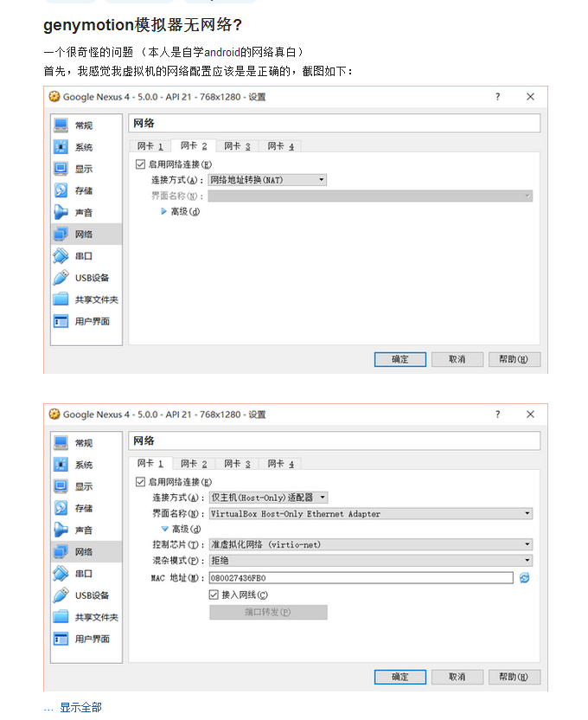The image size is (588, 720).
Task: Switch to 网卡 1 tab in upper dialog
Action: click(x=150, y=146)
